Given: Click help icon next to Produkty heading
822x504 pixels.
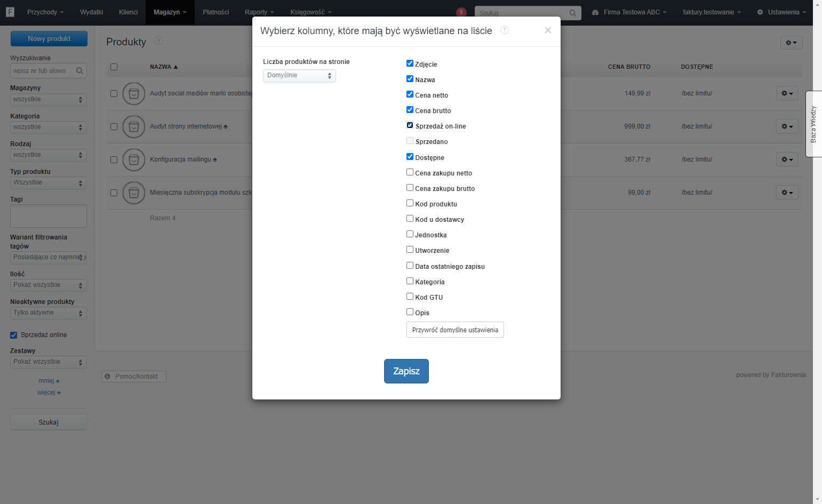Looking at the screenshot, I should tap(158, 41).
